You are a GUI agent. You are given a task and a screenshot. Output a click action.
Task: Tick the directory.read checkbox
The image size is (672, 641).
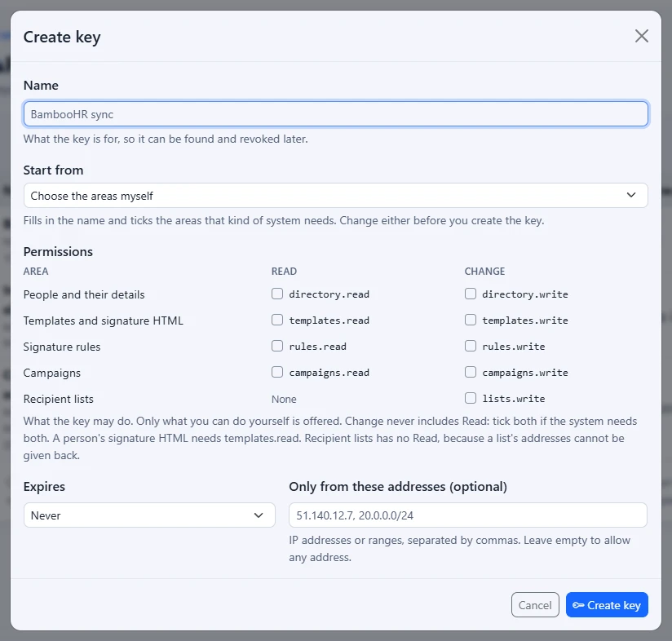(277, 294)
